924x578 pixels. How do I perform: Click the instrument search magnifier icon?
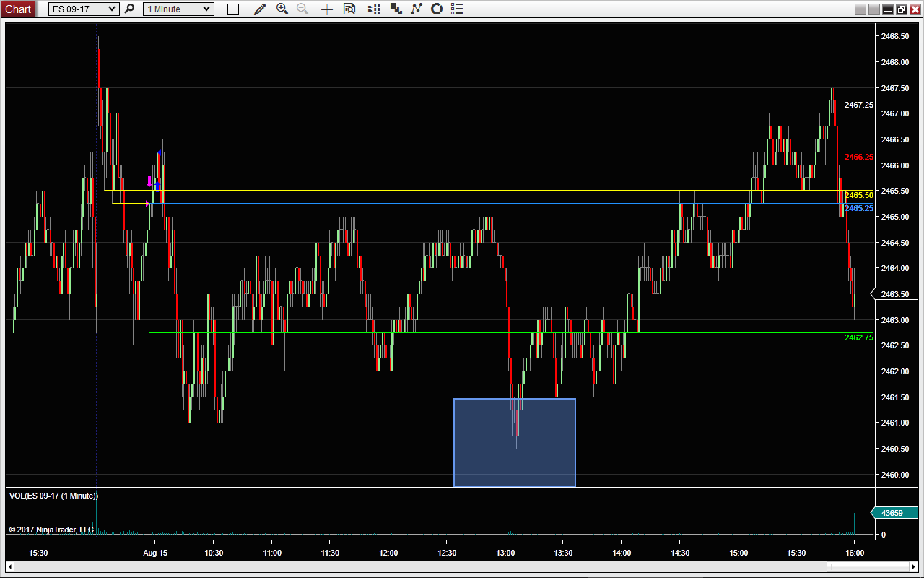click(130, 9)
